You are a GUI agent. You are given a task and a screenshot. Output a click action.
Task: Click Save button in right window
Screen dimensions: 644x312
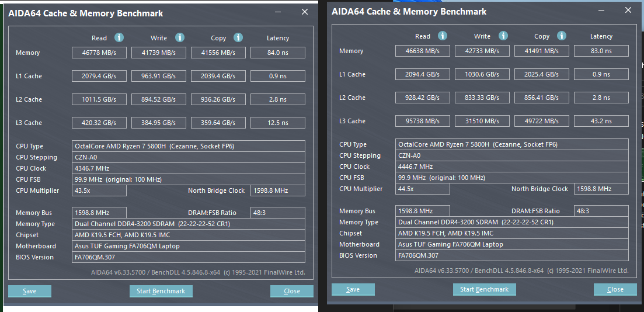353,289
